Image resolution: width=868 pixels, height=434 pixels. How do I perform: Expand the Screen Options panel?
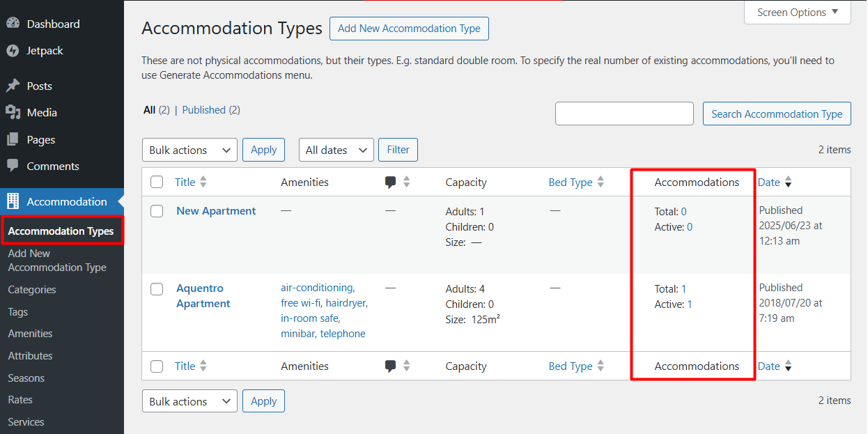coord(798,13)
